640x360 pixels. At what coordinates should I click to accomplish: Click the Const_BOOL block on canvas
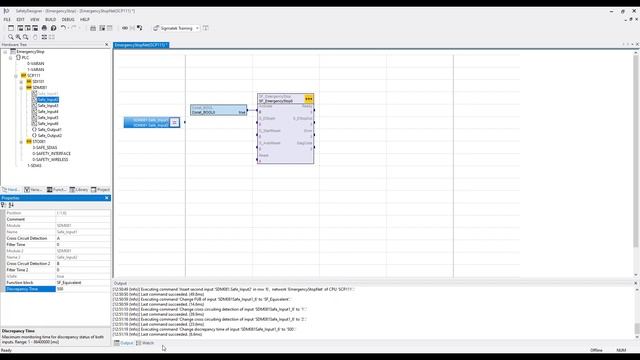click(218, 110)
